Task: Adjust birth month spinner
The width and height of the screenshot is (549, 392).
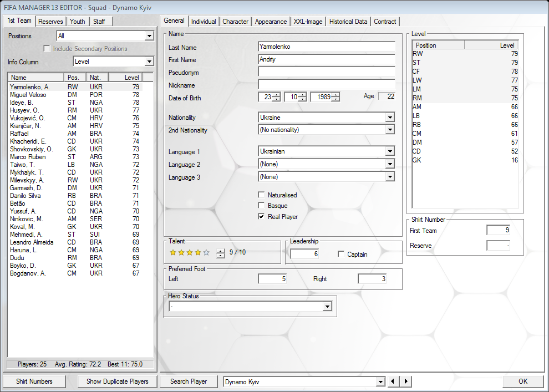Action: [x=302, y=97]
